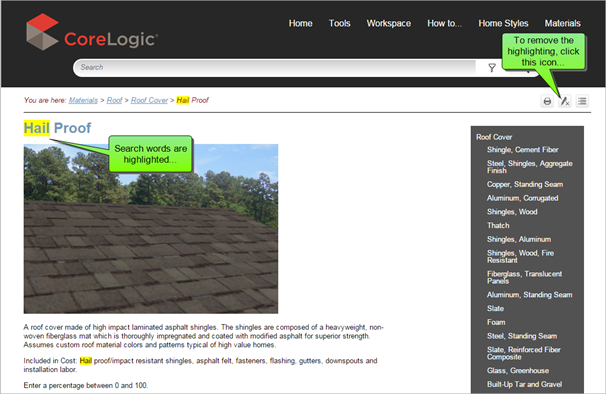The image size is (606, 394).
Task: Follow the Roof breadcrumb link
Action: [x=114, y=101]
